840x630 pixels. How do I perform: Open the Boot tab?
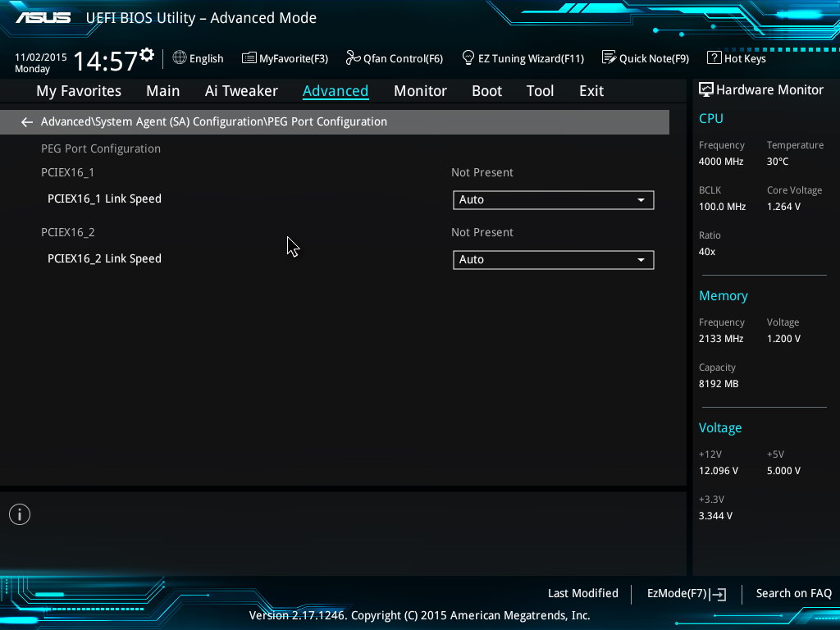[x=486, y=91]
